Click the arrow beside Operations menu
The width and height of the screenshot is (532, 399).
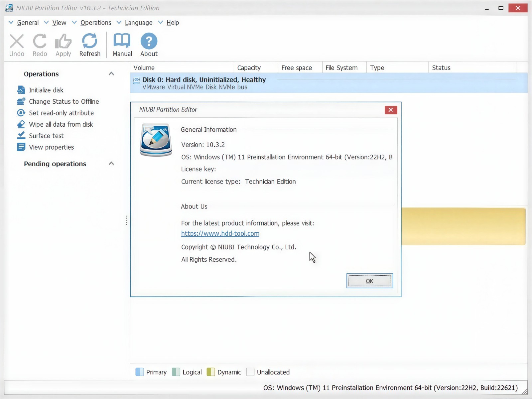coord(74,22)
